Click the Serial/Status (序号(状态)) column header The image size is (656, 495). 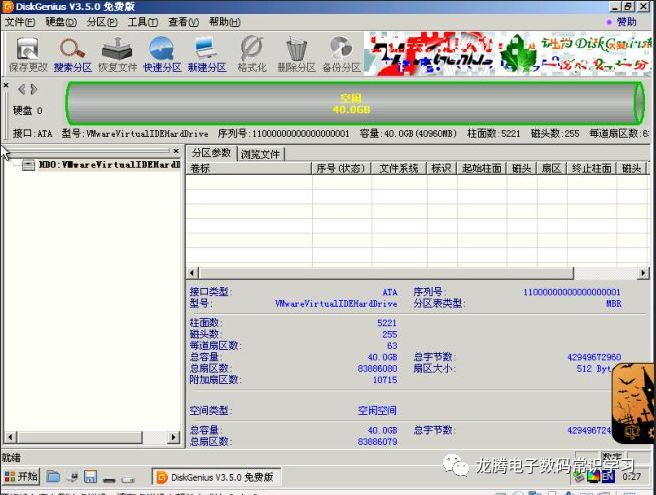pos(341,168)
